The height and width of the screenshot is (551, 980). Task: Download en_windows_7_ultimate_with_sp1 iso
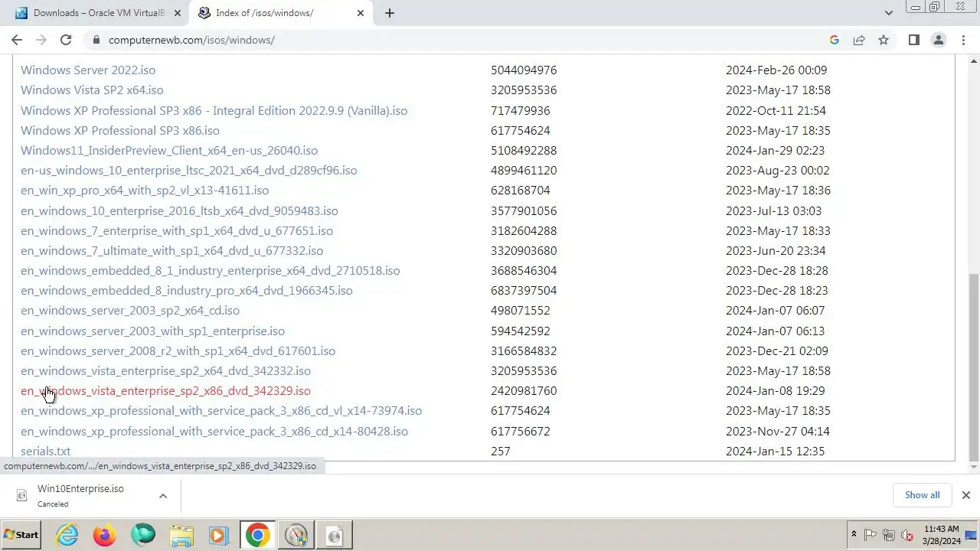click(x=172, y=250)
